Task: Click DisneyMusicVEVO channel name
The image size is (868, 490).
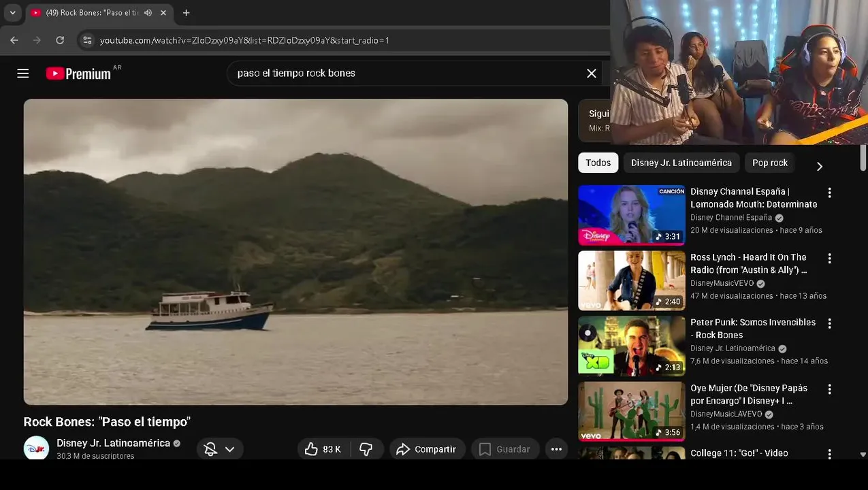Action: (722, 283)
